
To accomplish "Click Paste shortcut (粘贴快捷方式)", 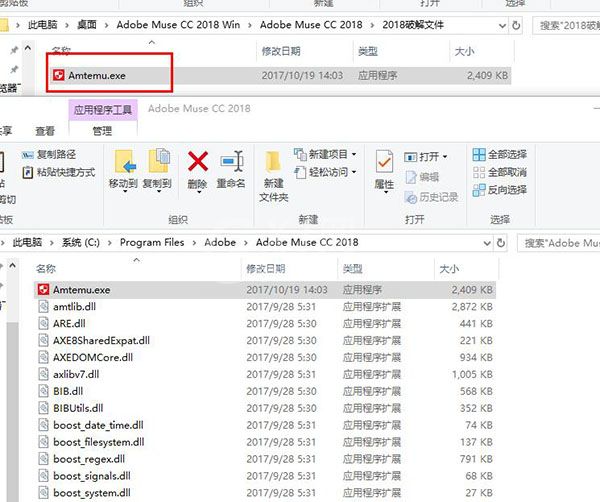I will click(x=59, y=172).
